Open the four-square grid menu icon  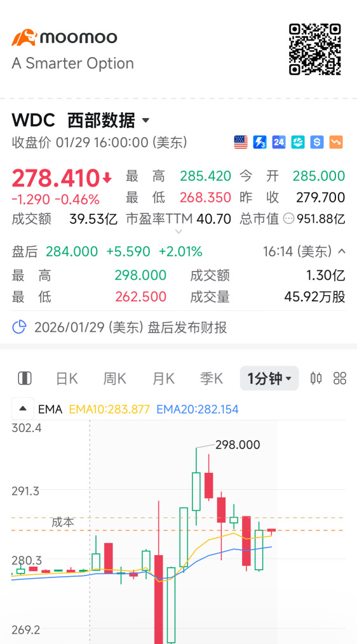(x=340, y=378)
